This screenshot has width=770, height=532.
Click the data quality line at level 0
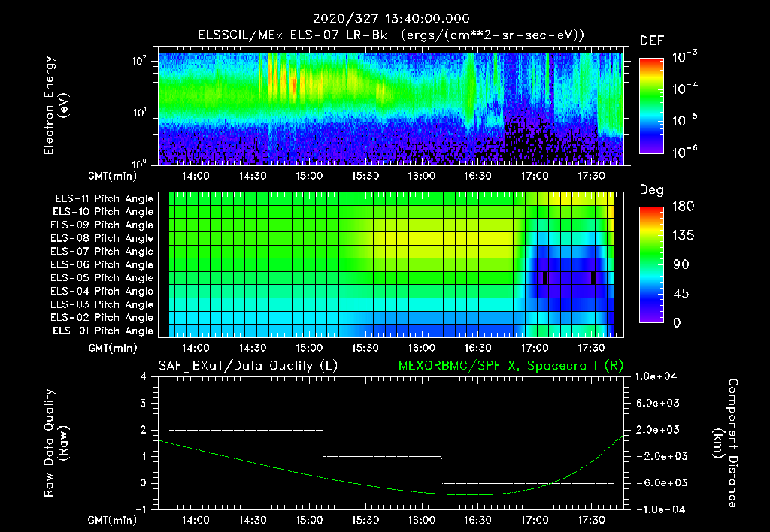528,483
